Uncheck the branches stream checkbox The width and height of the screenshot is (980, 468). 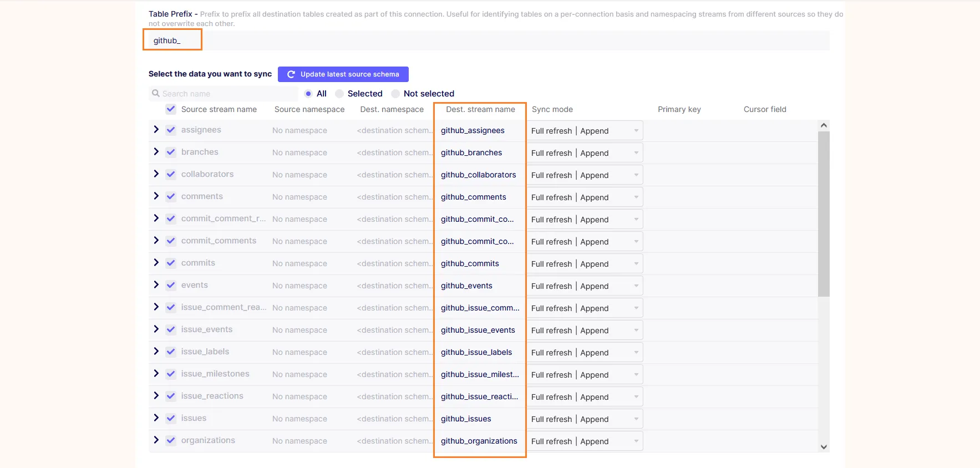pos(171,152)
